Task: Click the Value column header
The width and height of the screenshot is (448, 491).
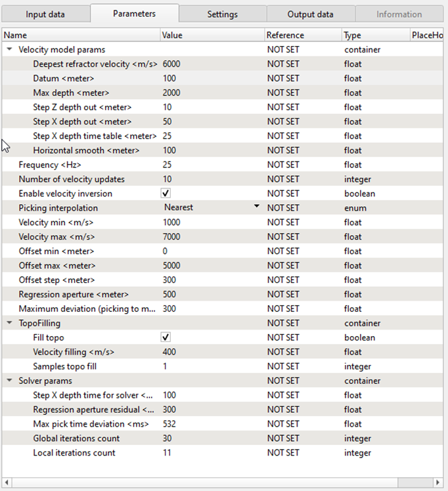Action: point(210,35)
